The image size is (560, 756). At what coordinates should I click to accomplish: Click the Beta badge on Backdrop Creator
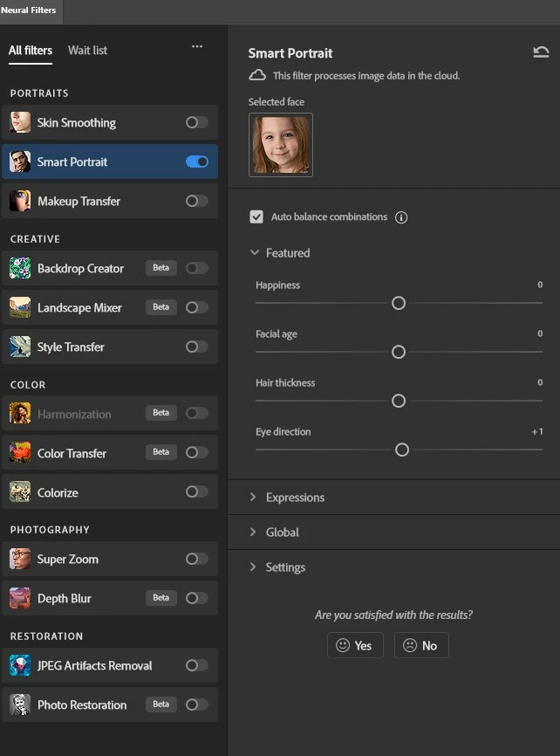[x=161, y=268]
